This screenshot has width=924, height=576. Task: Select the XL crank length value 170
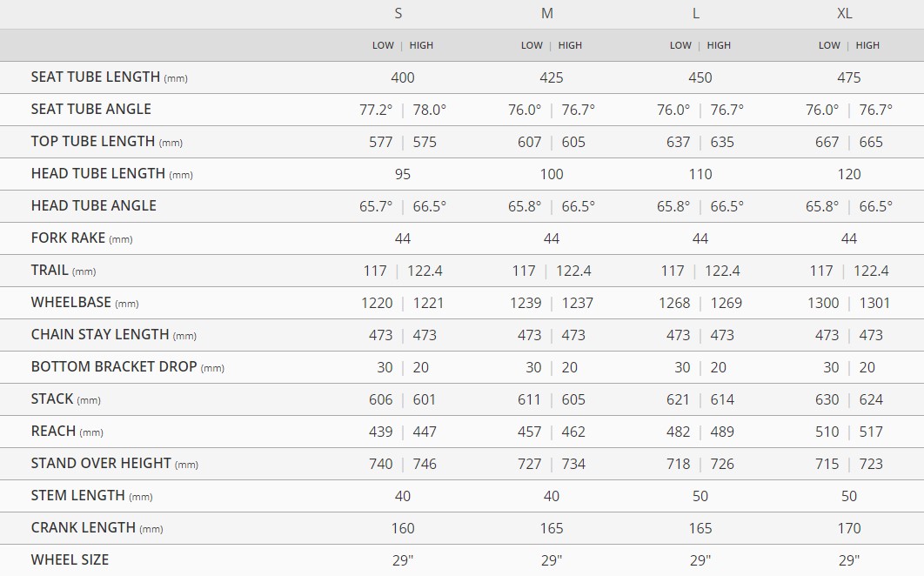tap(849, 528)
